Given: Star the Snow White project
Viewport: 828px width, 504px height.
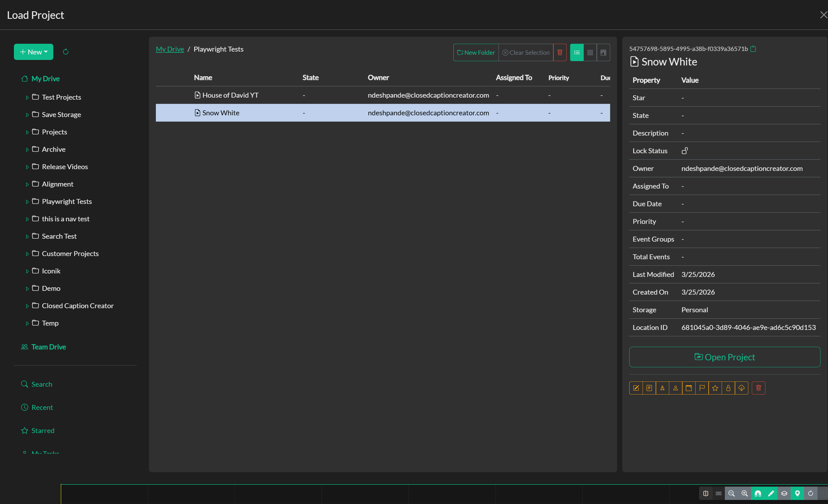Looking at the screenshot, I should point(715,388).
